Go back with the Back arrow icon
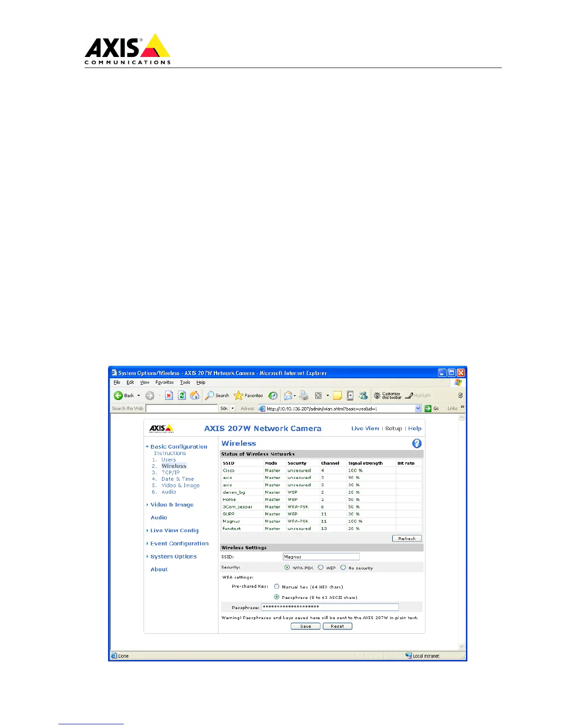 (x=118, y=395)
